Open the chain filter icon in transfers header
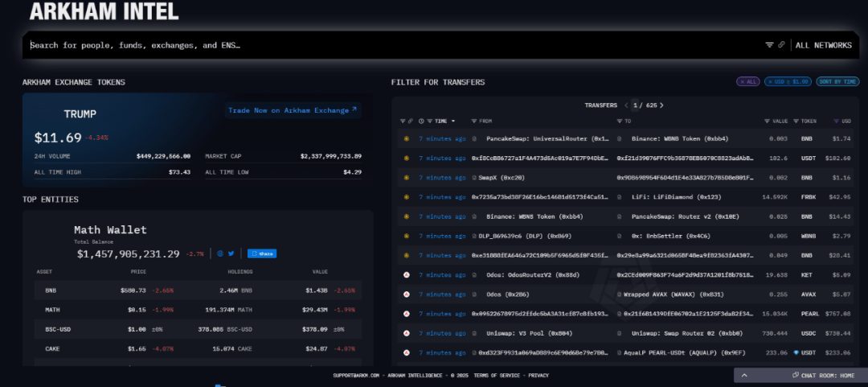The width and height of the screenshot is (868, 387). (403, 121)
